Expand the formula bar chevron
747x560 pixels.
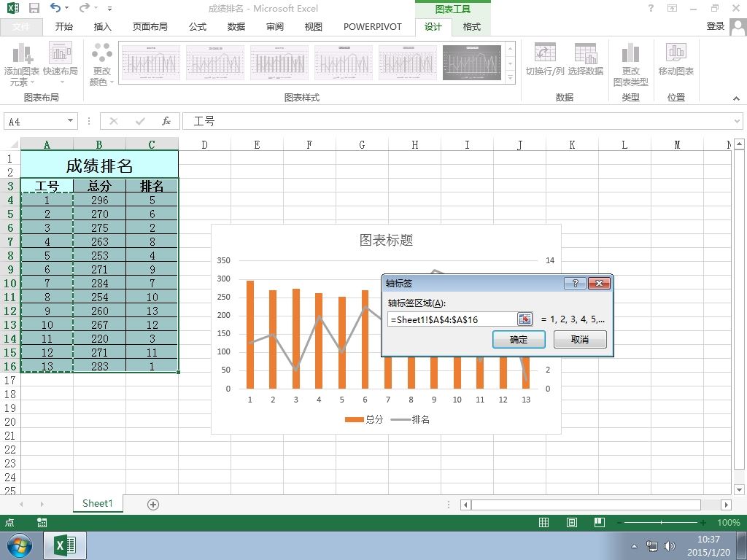coord(737,122)
